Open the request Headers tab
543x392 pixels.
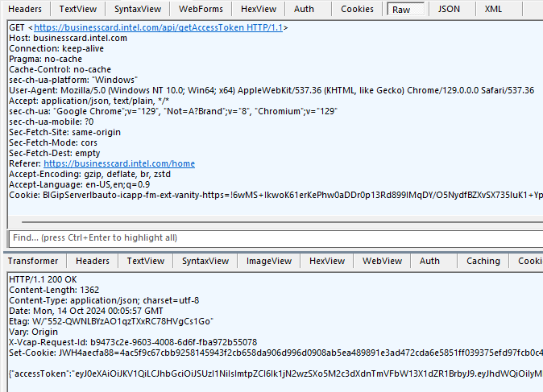[x=25, y=9]
